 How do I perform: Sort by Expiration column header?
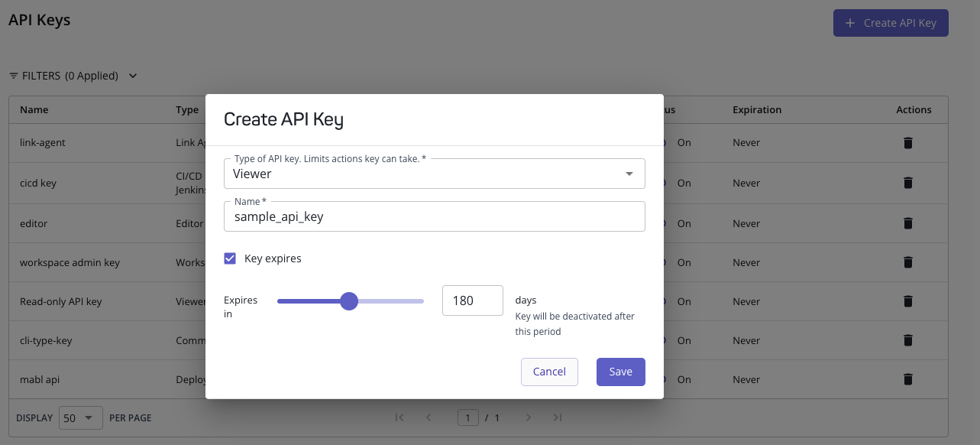coord(756,109)
